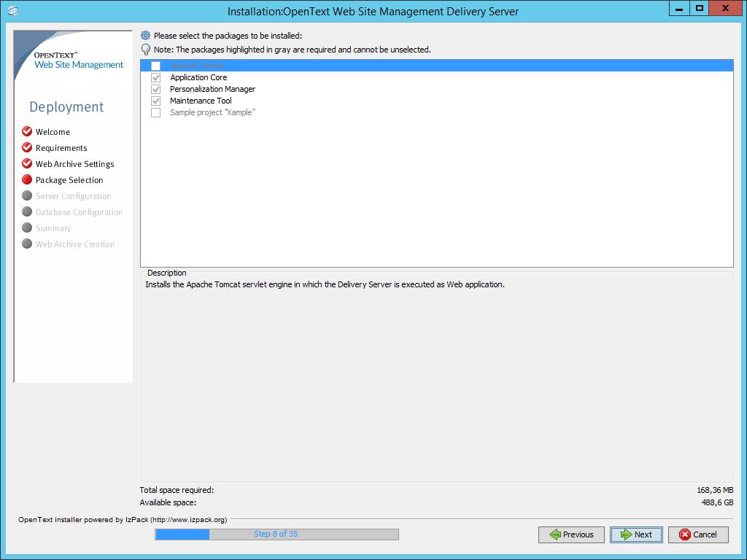Select the Welcome step label
747x560 pixels.
53,132
